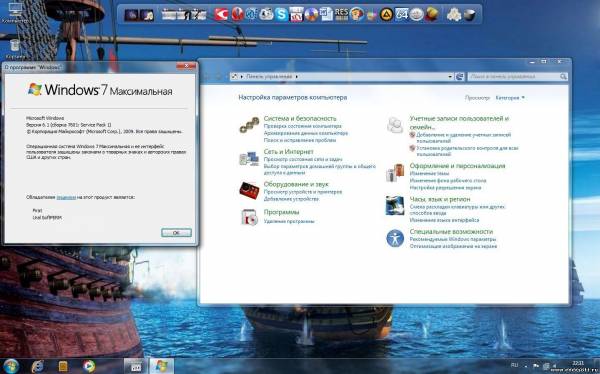Click the Часы, язык и регион icon
Image resolution: width=600 pixels, height=374 pixels.
(x=395, y=206)
